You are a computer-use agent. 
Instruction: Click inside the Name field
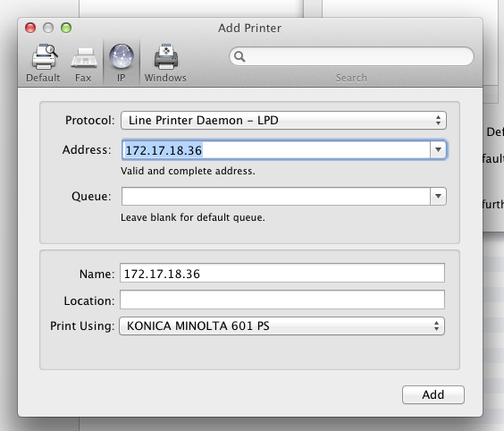[x=282, y=273]
